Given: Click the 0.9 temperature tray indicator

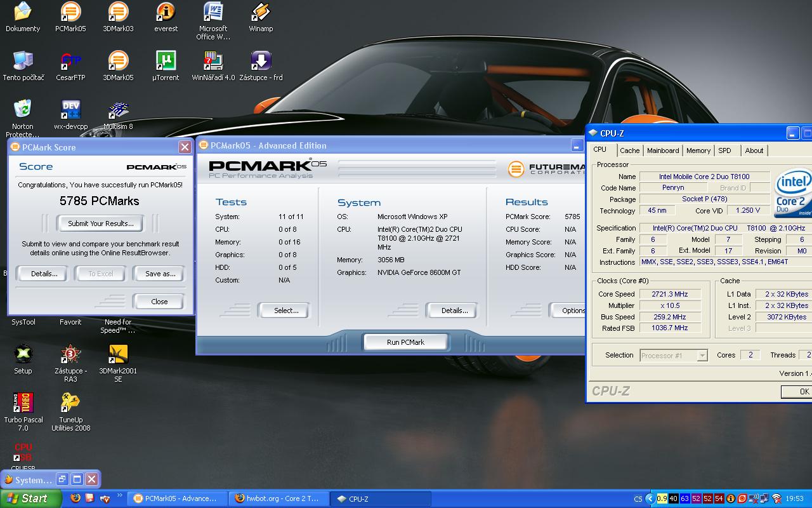Looking at the screenshot, I should point(662,498).
